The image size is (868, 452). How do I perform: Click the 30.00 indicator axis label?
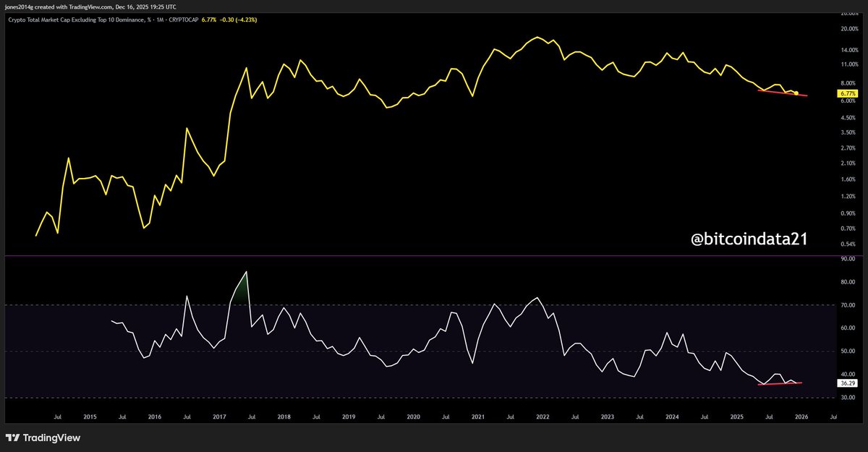(848, 398)
